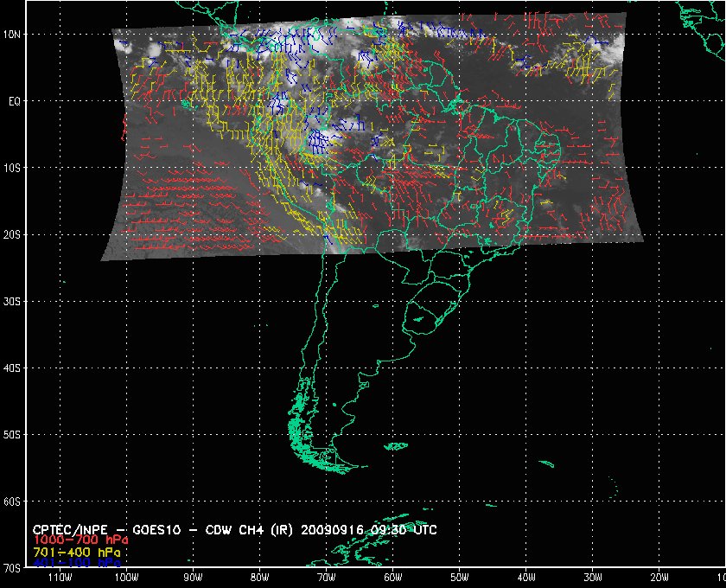The image size is (726, 588).
Task: Click the 60W longitude label
Action: [393, 578]
